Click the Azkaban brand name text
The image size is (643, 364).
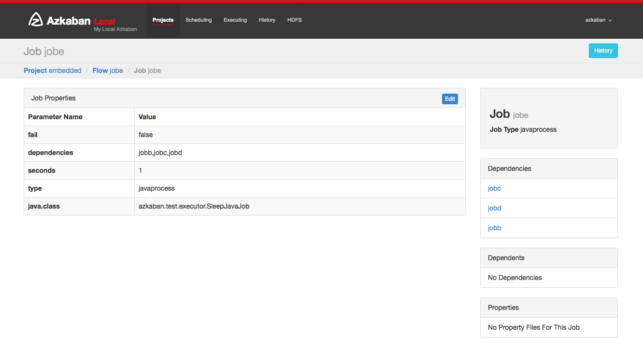[69, 20]
